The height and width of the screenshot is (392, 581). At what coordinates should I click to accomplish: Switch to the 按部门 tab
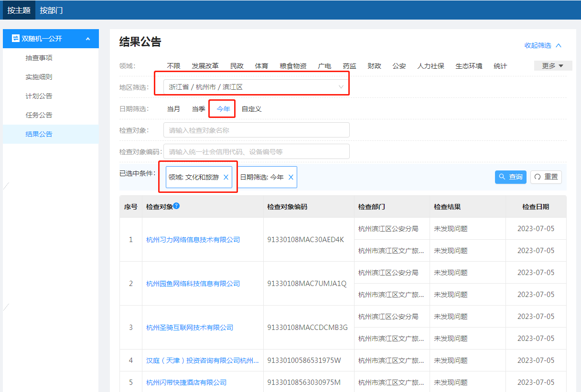[x=51, y=10]
